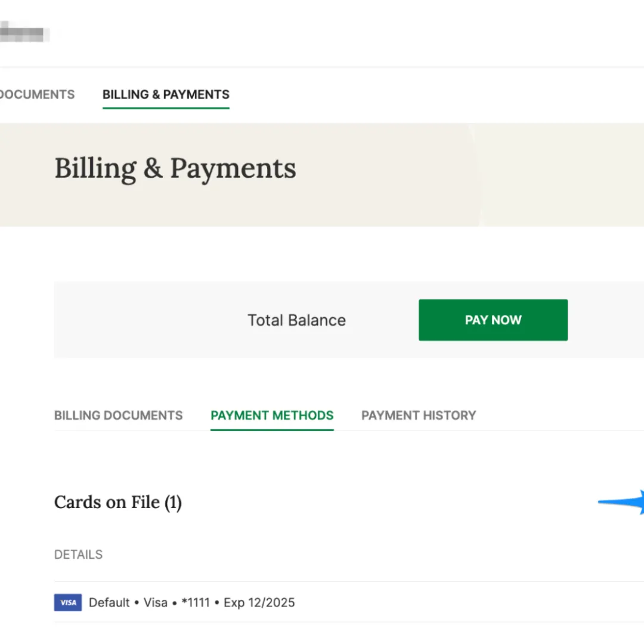This screenshot has height=644, width=644.
Task: Select the Payment Methods tab
Action: click(272, 415)
